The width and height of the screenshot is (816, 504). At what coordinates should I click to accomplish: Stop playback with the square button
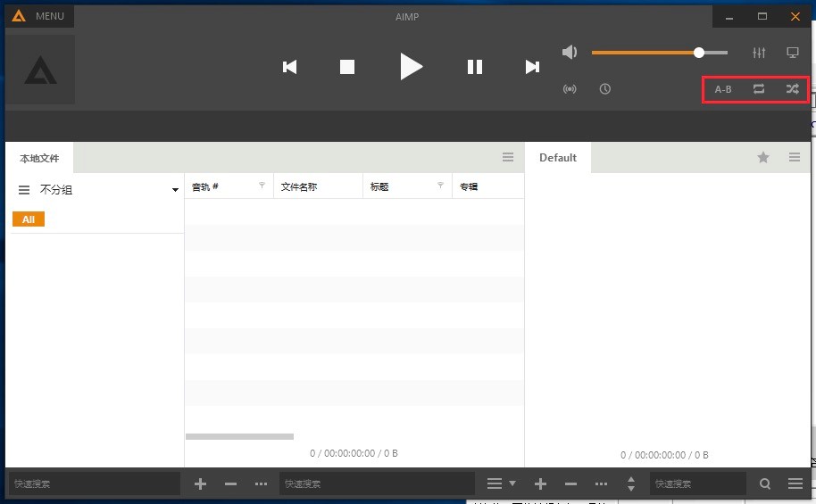coord(347,67)
